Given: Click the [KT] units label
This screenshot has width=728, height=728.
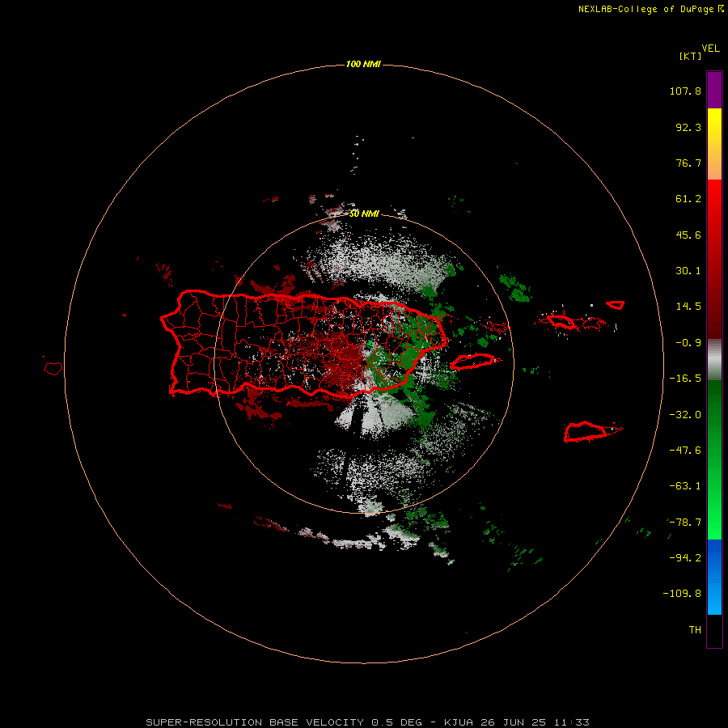Looking at the screenshot, I should click(691, 56).
